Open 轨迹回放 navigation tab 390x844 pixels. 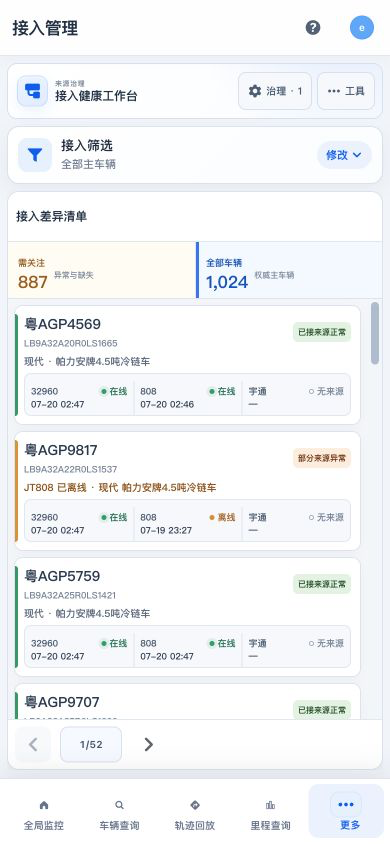(195, 815)
